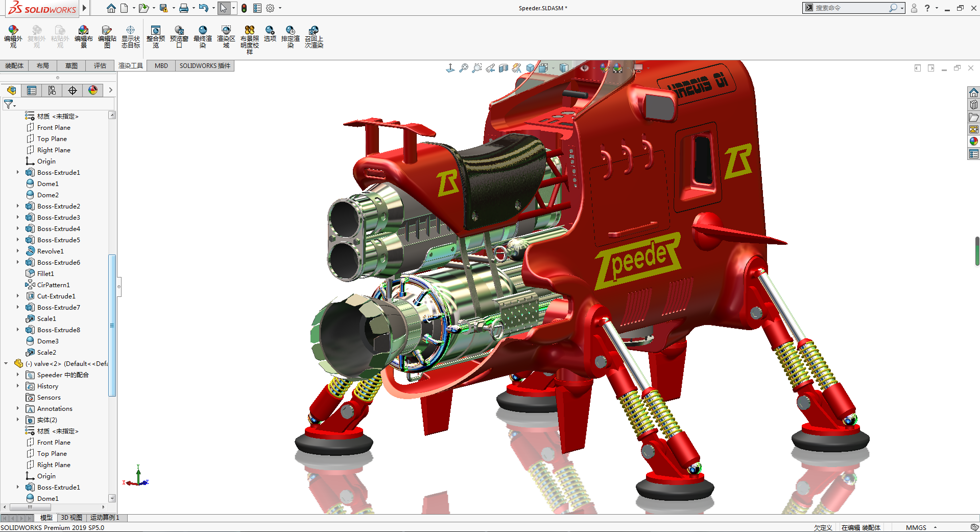Select the Render Region (渲染区域) tool

click(226, 37)
